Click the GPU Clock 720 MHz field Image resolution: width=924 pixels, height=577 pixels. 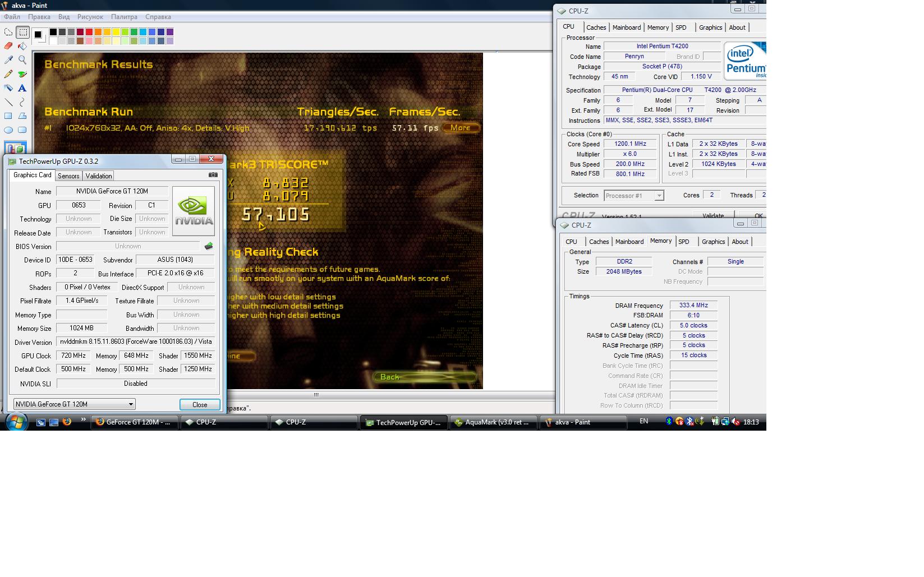tap(73, 356)
